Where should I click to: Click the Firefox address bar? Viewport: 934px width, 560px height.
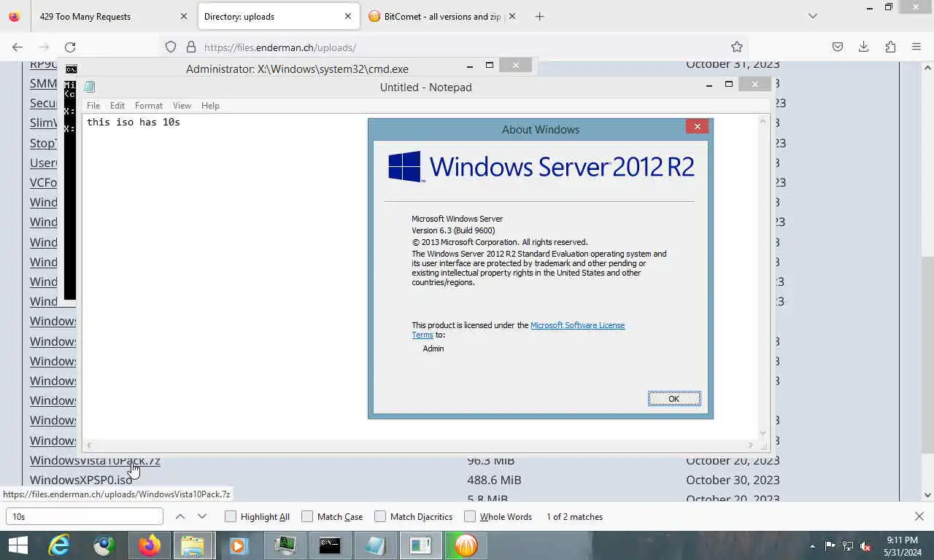452,47
